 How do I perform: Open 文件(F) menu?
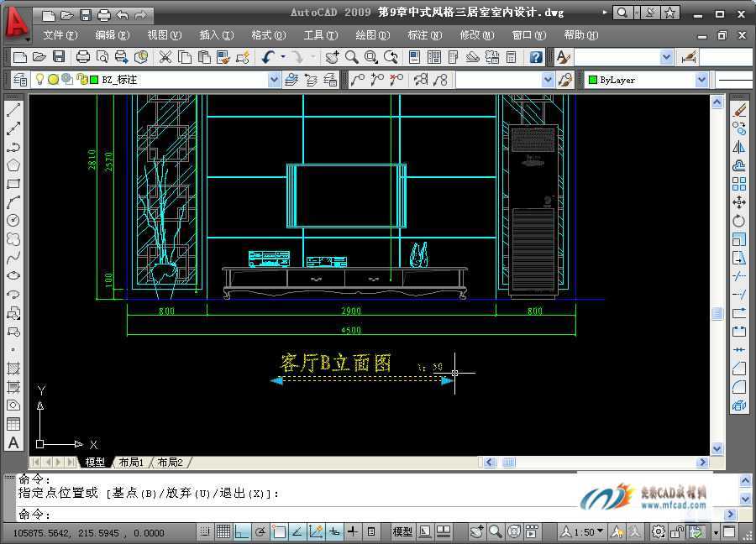60,35
